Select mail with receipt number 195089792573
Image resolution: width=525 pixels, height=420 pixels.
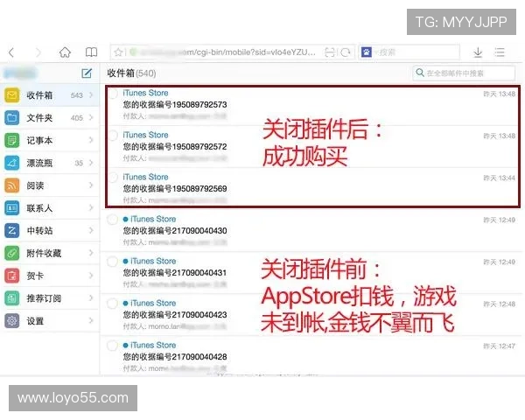[x=113, y=94]
